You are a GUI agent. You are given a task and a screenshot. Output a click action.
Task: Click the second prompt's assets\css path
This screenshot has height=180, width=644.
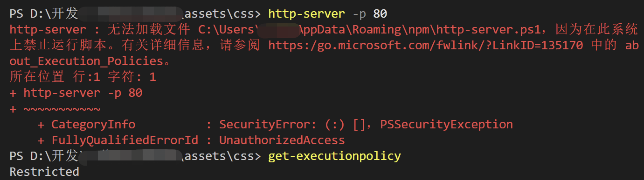[219, 156]
